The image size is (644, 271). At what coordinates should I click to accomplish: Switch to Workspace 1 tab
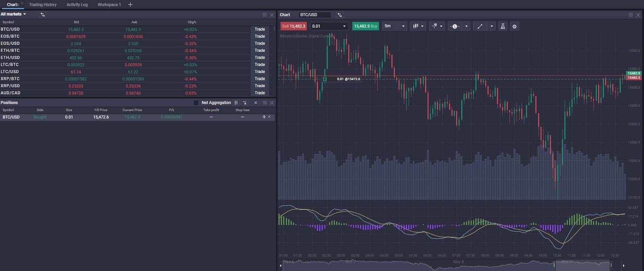[109, 5]
